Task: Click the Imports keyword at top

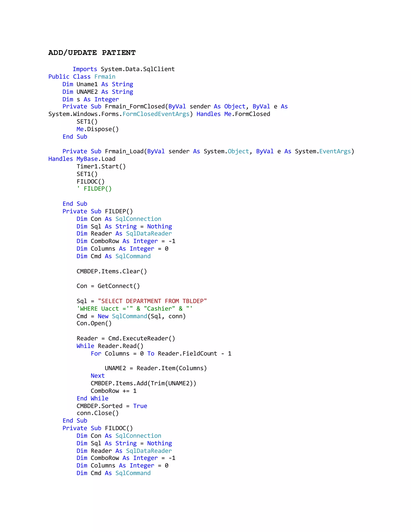Action: click(x=85, y=69)
